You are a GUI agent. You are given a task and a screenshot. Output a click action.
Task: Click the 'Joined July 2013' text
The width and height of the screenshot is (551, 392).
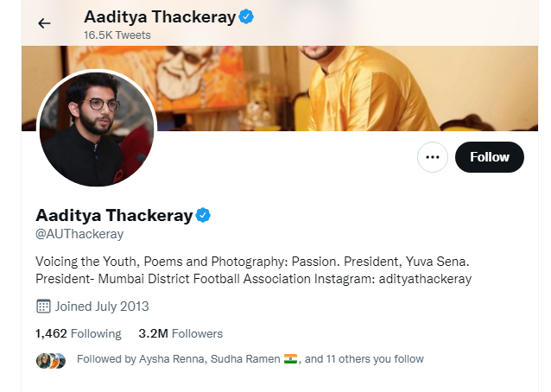[102, 306]
